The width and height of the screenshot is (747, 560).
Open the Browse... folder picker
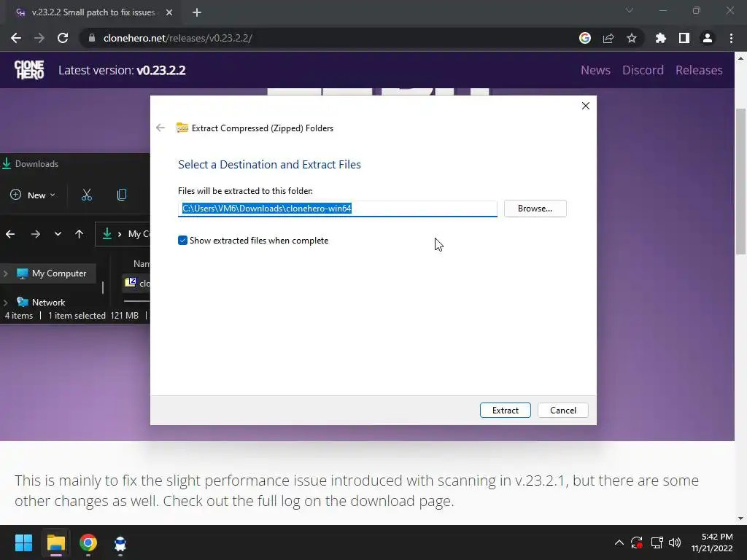(x=535, y=209)
